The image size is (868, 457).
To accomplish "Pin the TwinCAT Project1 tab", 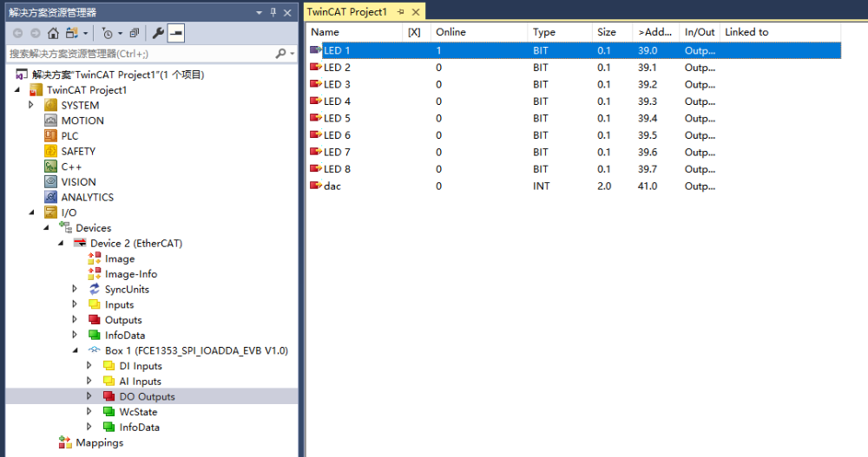I will (400, 11).
